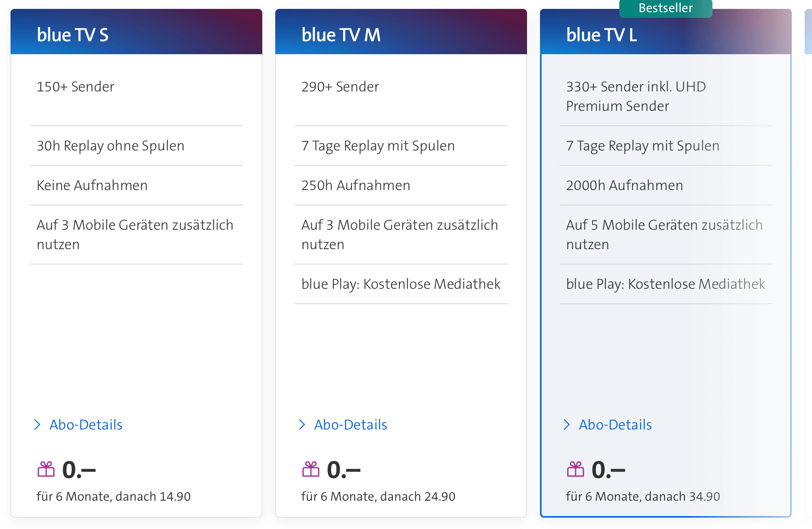
Task: Select the blue TV S plan header
Action: click(136, 32)
